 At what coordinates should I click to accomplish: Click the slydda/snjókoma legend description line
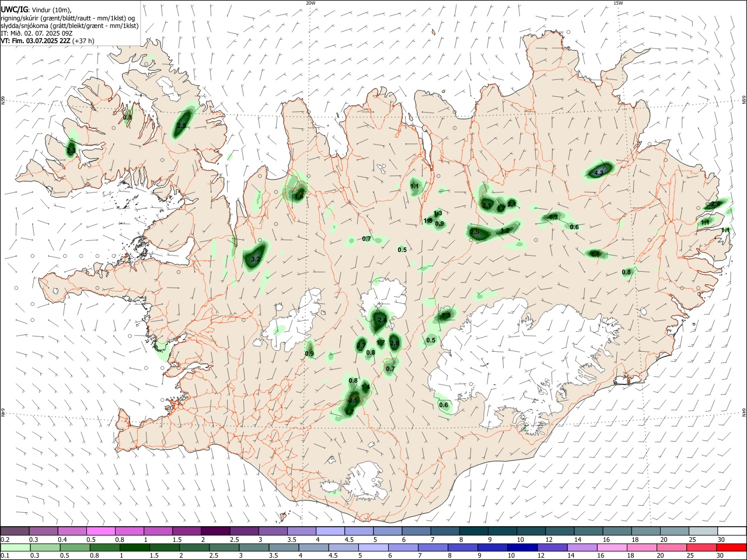[x=69, y=26]
